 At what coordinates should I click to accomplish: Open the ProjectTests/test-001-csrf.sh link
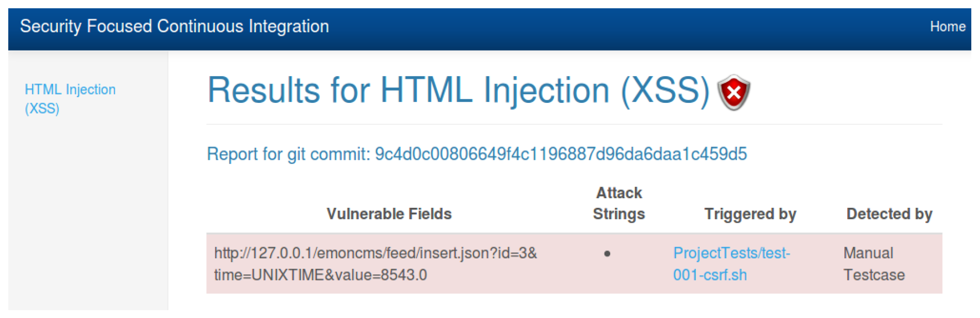point(731,264)
